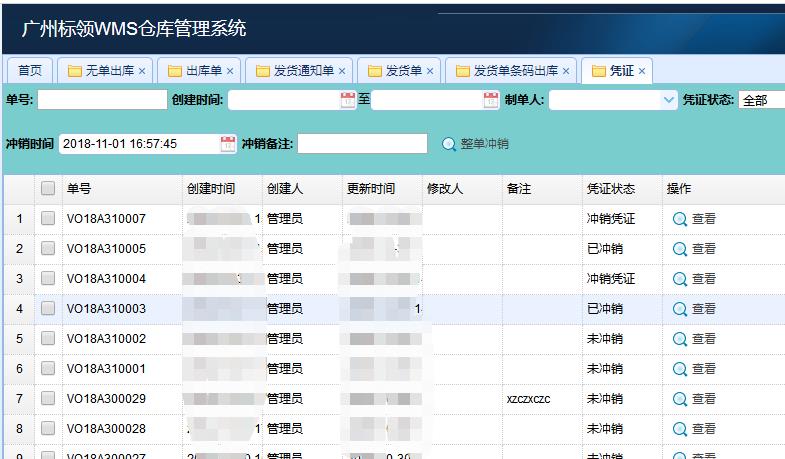
Task: Open calendar icon for creation end date
Action: [x=491, y=100]
